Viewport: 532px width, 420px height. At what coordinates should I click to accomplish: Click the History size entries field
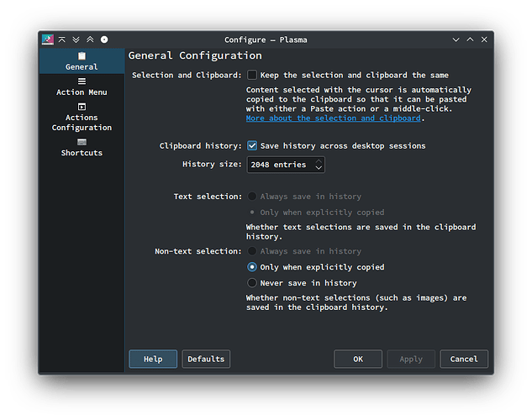tap(286, 165)
